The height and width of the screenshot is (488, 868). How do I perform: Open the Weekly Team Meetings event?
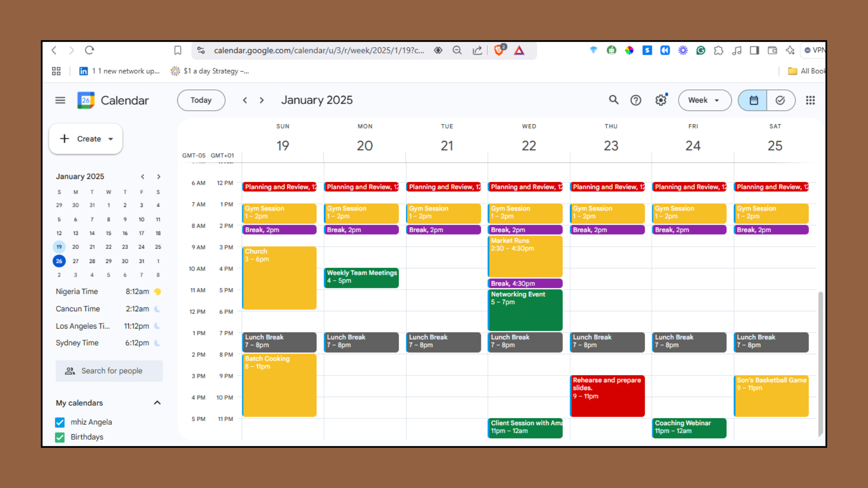362,277
